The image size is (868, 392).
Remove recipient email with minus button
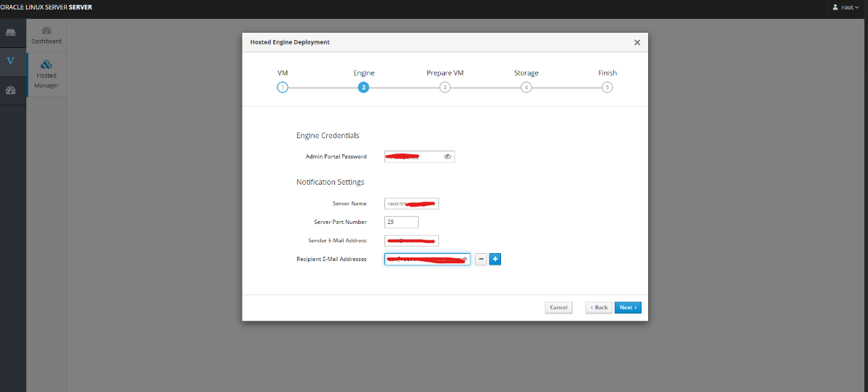(481, 259)
